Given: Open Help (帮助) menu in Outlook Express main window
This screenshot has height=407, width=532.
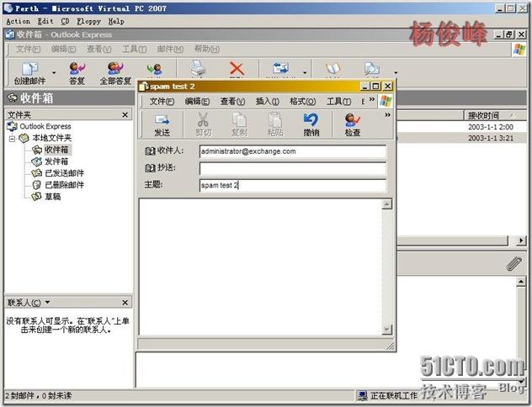Looking at the screenshot, I should 206,49.
